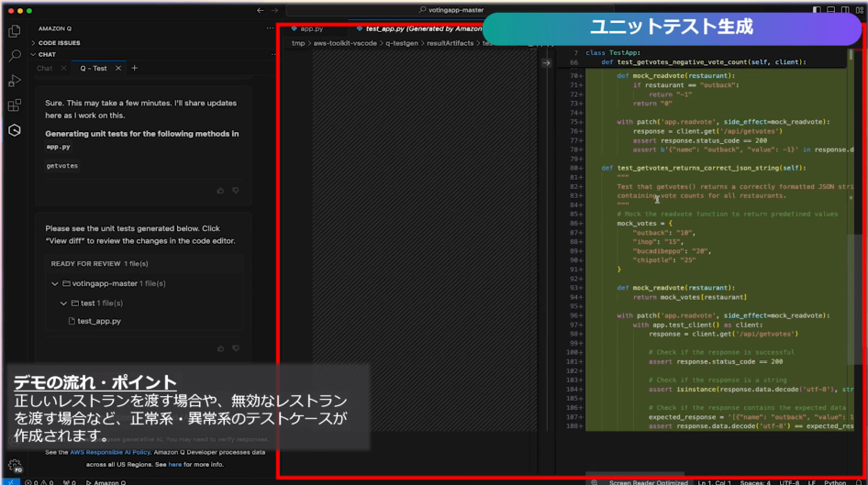Open CHAT section more actions ellipsis
The image size is (868, 485).
pos(273,54)
